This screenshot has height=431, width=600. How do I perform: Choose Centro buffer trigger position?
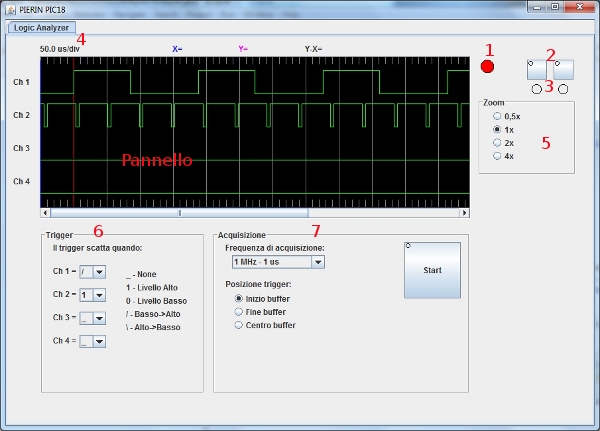point(238,325)
